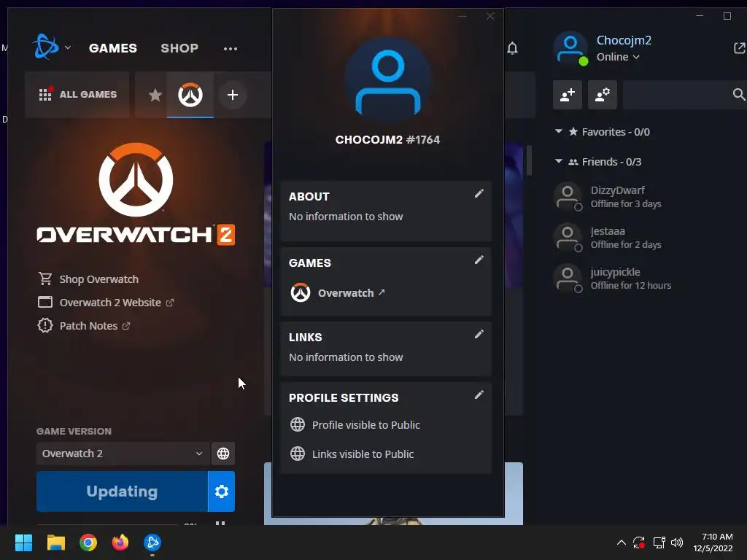Show hidden tray icons chevron
747x560 pixels.
pos(622,542)
